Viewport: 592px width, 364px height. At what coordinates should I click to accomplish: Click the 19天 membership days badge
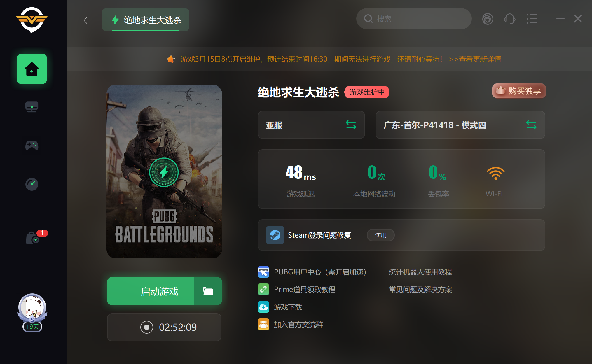tap(32, 327)
